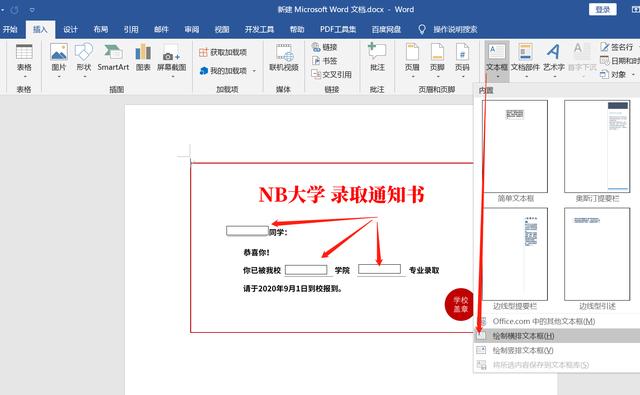Click the line 请于2020年9月1日到校报到。
The width and height of the screenshot is (640, 395).
pyautogui.click(x=293, y=289)
